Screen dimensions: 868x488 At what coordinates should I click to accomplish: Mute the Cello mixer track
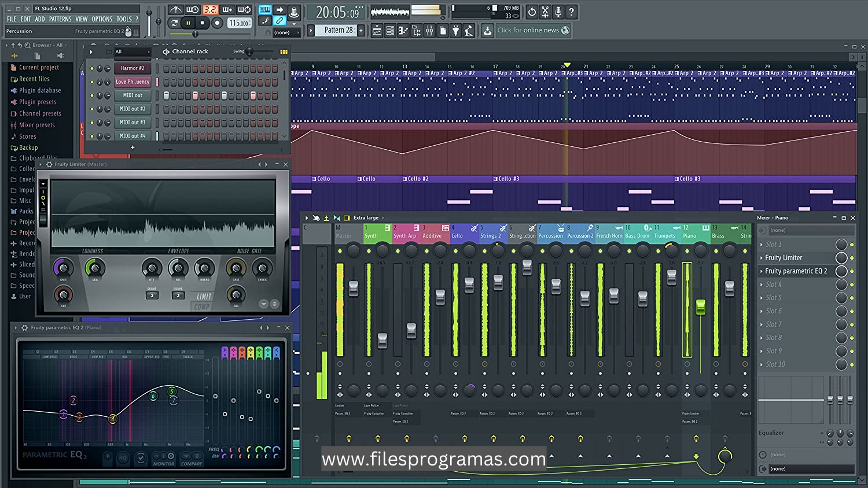[455, 251]
